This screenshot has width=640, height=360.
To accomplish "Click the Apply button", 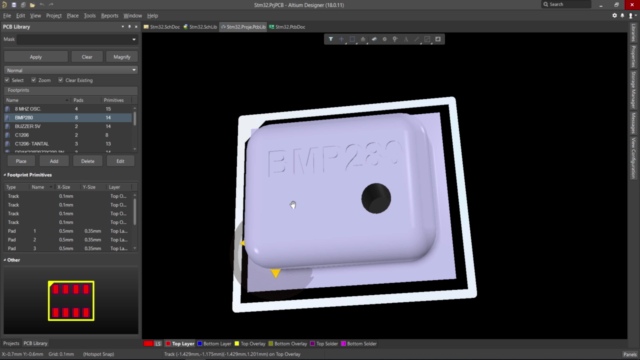I will click(36, 57).
